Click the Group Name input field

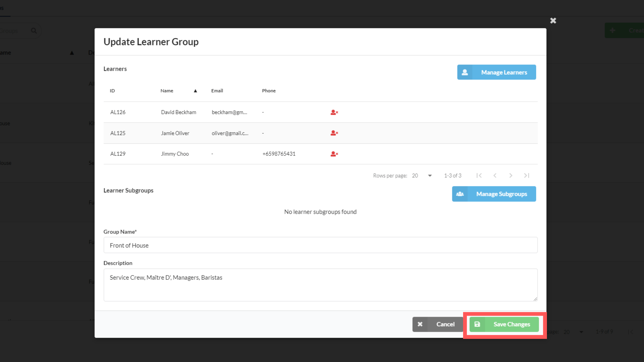click(320, 245)
